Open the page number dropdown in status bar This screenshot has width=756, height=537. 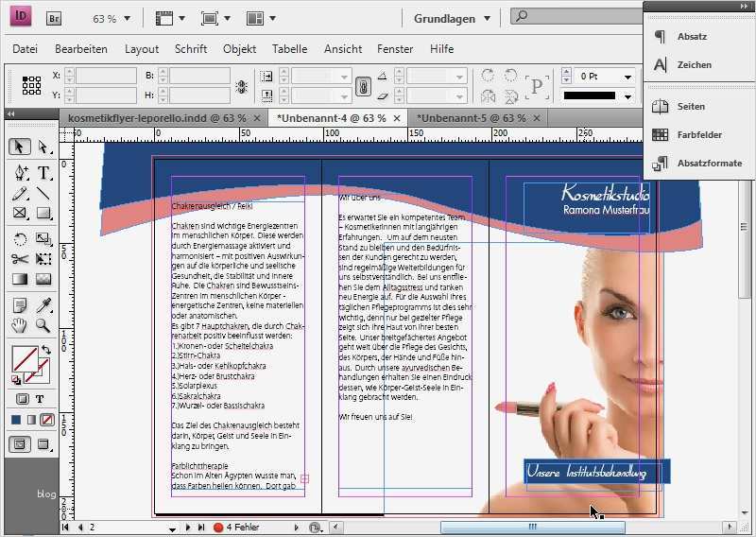pos(172,528)
